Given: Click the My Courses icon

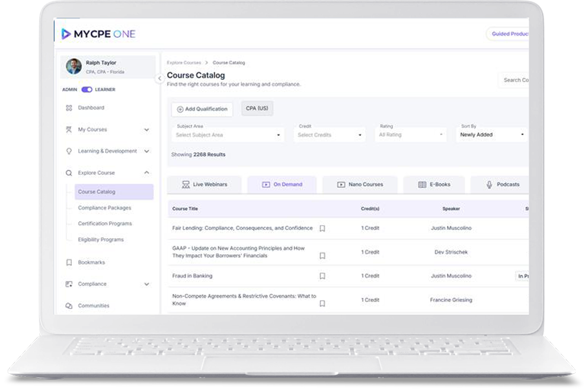Looking at the screenshot, I should 69,130.
